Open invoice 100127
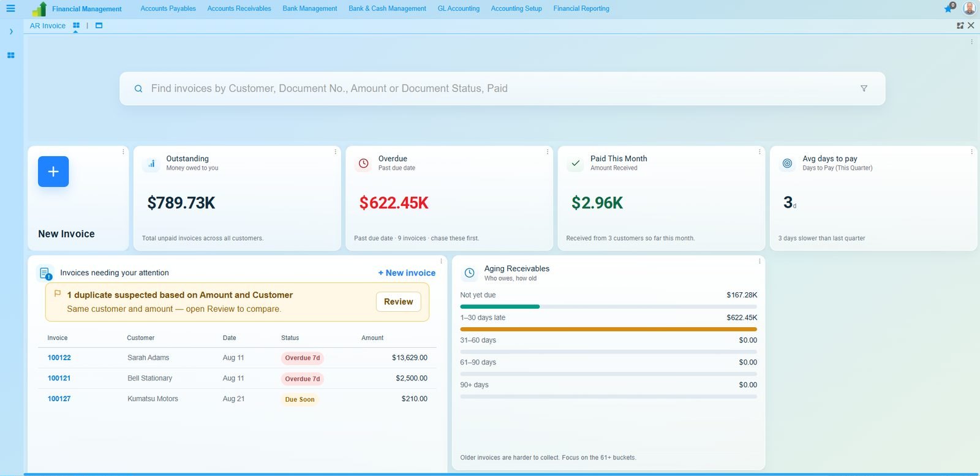 point(59,399)
